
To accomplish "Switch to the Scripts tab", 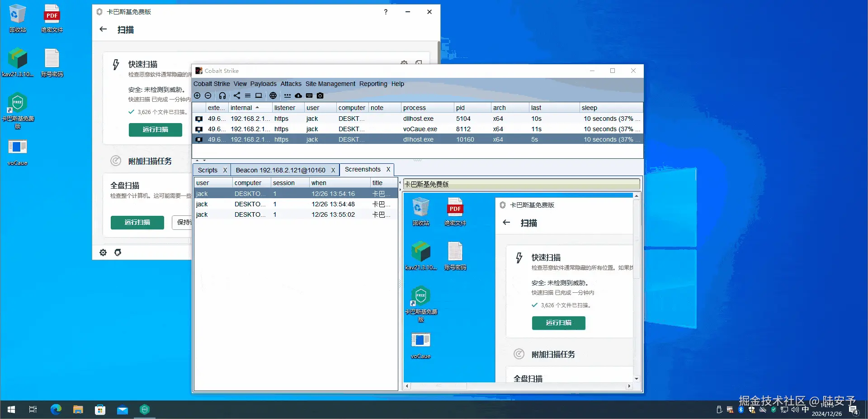I will click(x=208, y=170).
